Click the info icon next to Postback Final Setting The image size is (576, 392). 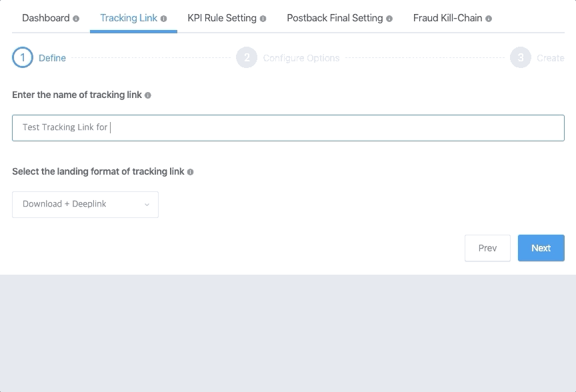[x=389, y=18]
